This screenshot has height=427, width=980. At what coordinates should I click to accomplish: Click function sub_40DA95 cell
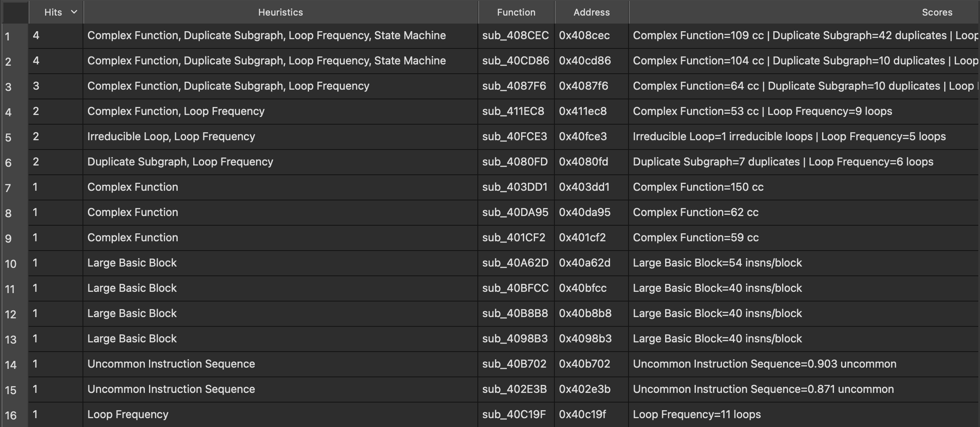(515, 212)
